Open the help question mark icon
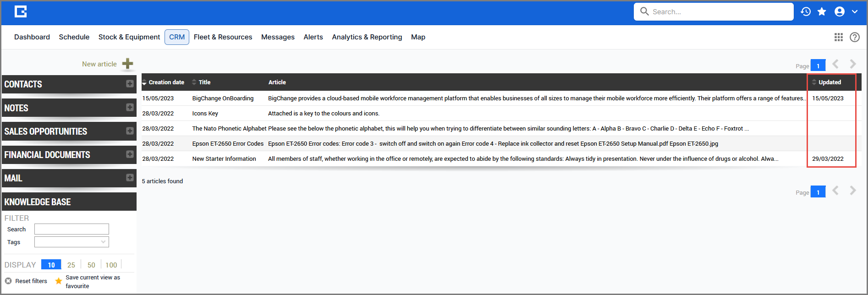 click(855, 37)
